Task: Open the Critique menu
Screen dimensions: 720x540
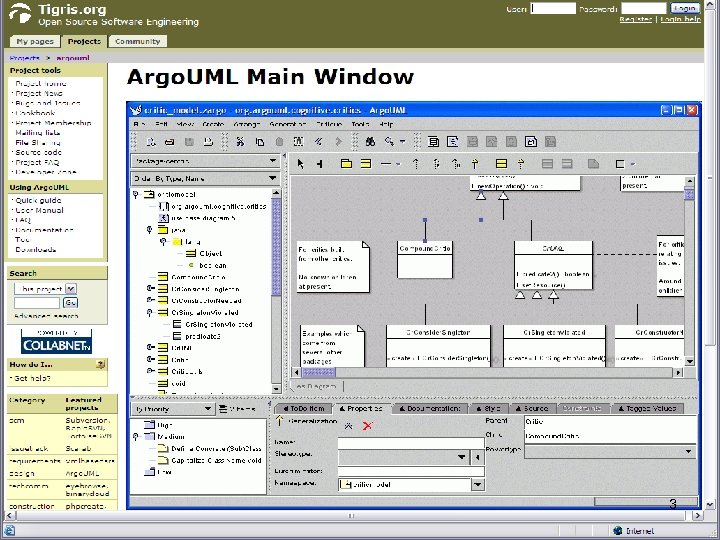Action: click(329, 124)
